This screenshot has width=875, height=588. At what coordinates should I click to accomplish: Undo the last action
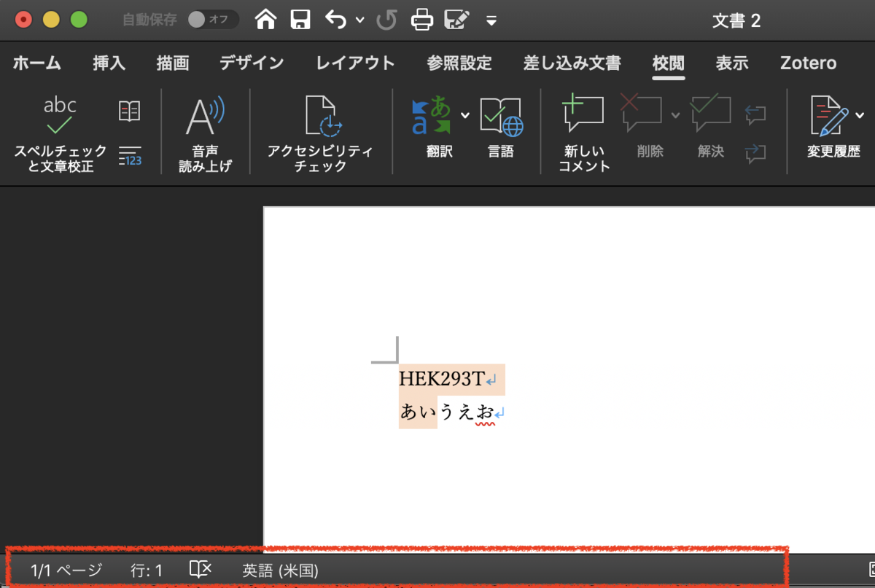pyautogui.click(x=336, y=20)
